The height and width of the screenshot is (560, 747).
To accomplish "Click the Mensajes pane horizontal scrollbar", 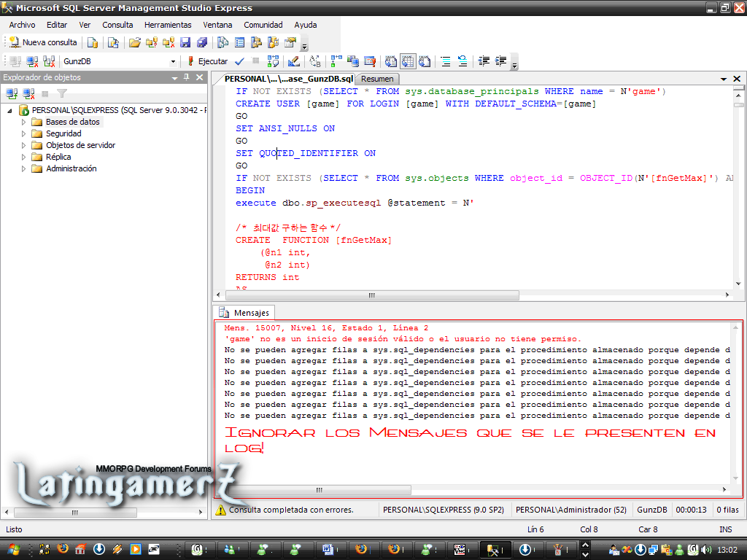I will point(319,490).
